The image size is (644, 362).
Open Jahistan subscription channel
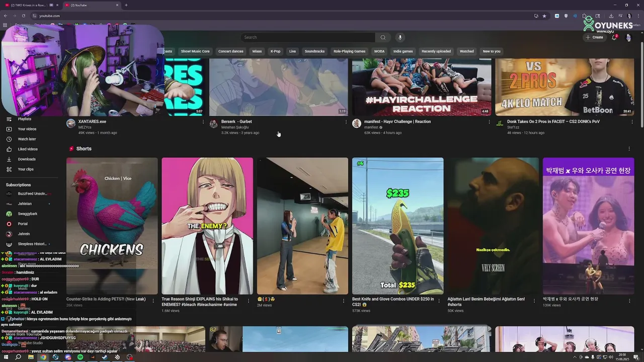click(25, 204)
